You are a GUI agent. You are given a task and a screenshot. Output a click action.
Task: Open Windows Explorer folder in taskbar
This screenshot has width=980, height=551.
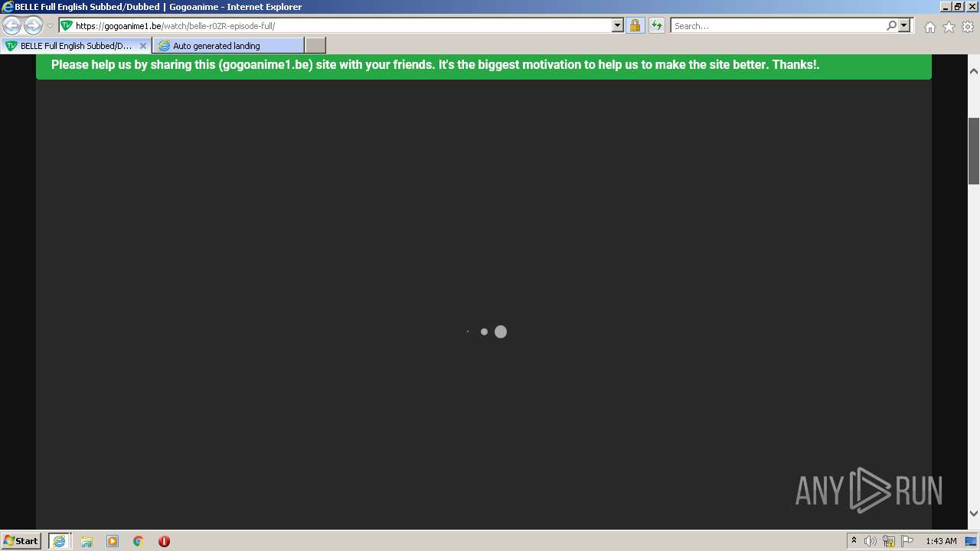[87, 541]
